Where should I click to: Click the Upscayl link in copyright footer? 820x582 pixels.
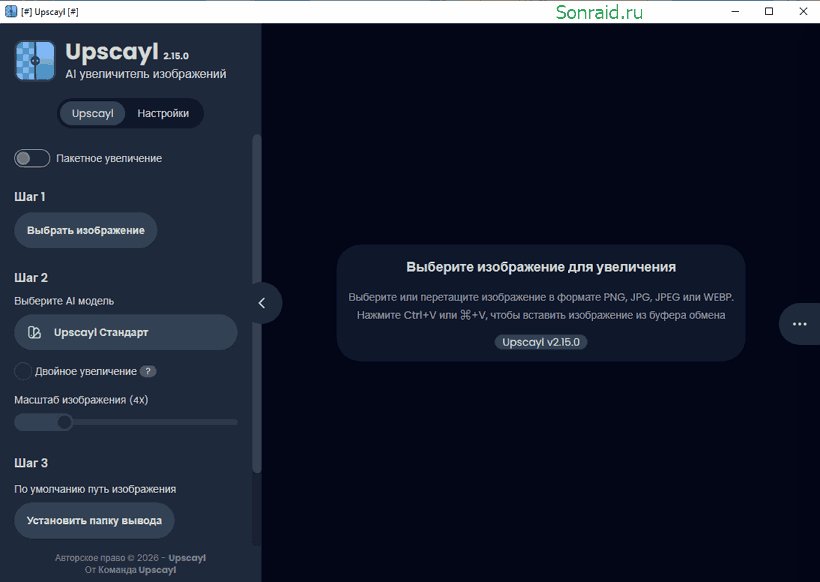(187, 558)
